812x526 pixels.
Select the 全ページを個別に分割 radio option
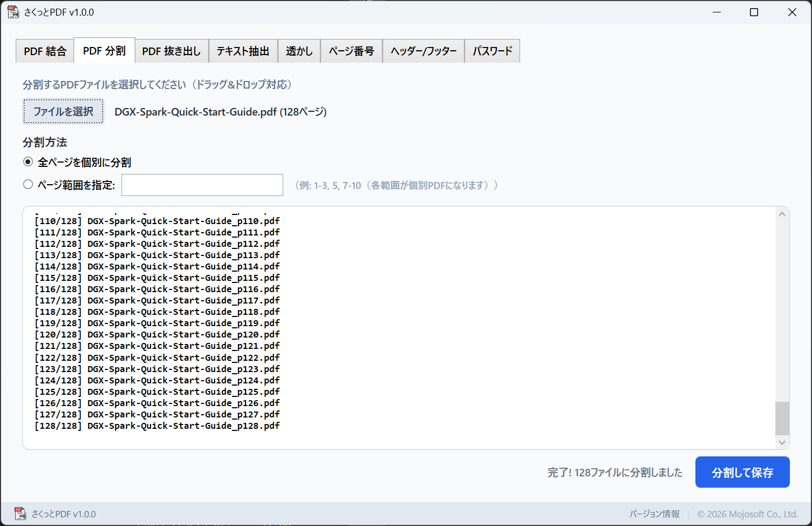pos(28,161)
